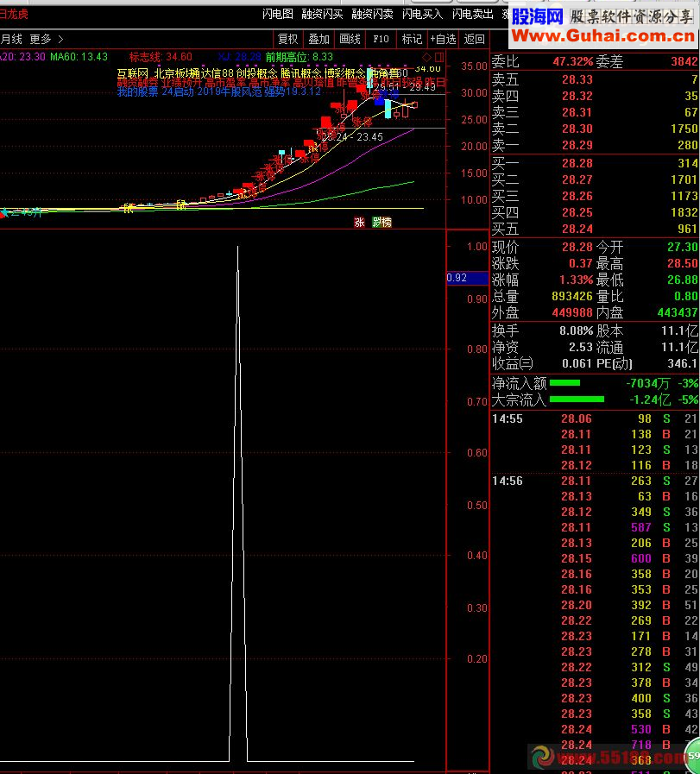
Task: Click the MA60: 13.43 indicator label
Action: [79, 57]
